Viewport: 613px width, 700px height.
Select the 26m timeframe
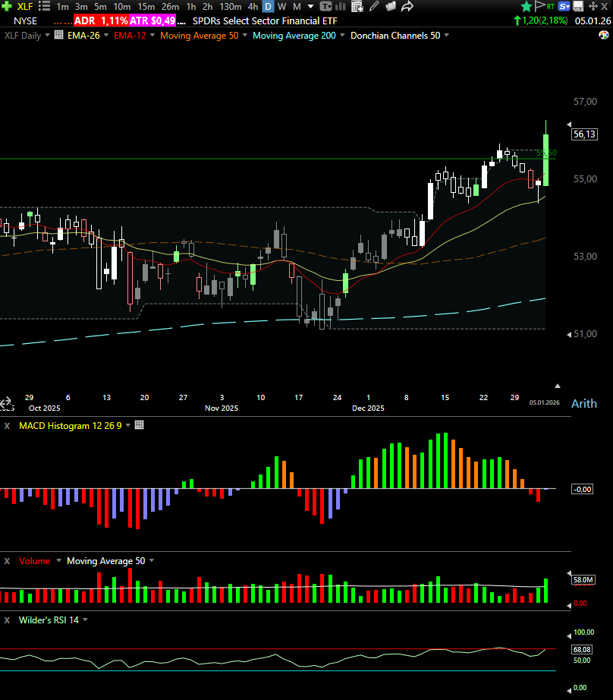point(171,7)
